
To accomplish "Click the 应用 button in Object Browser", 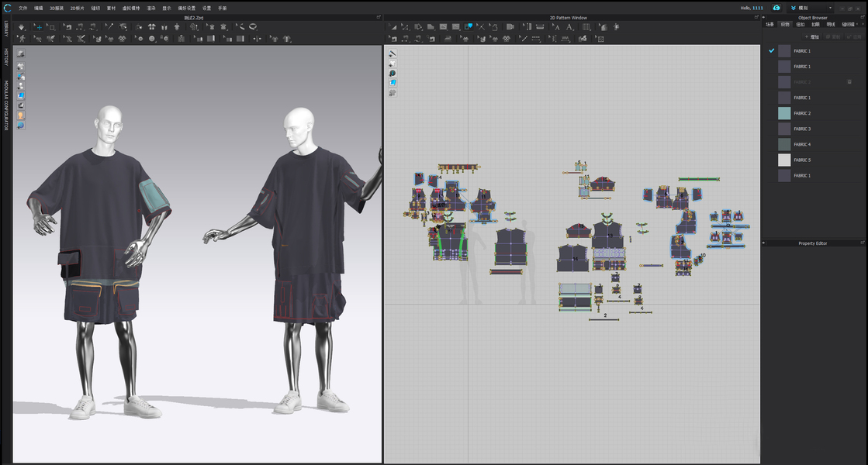I will point(853,37).
